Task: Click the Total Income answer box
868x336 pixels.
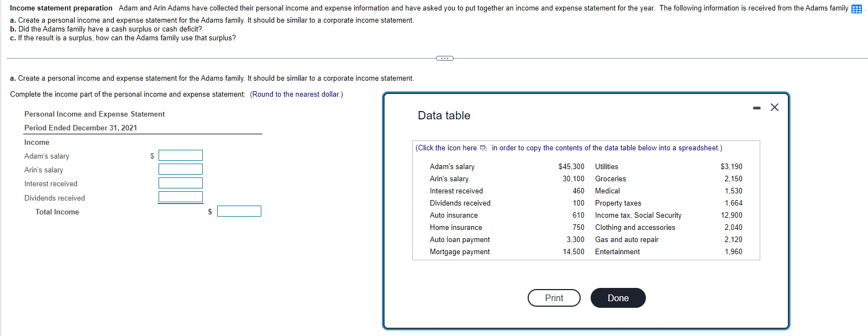Action: 239,211
